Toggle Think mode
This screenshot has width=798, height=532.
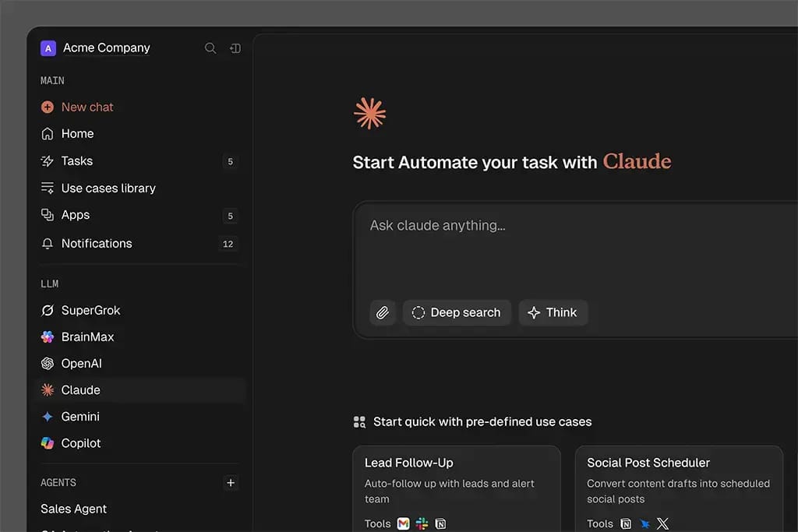553,312
